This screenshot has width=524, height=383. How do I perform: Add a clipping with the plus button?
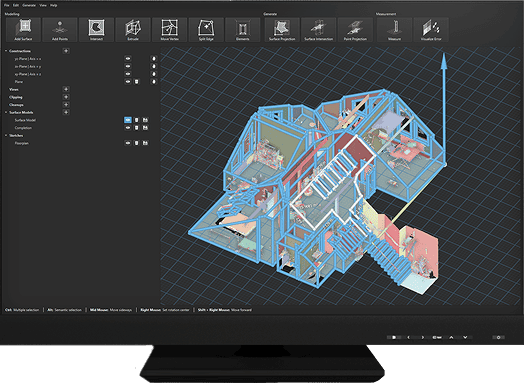point(66,97)
